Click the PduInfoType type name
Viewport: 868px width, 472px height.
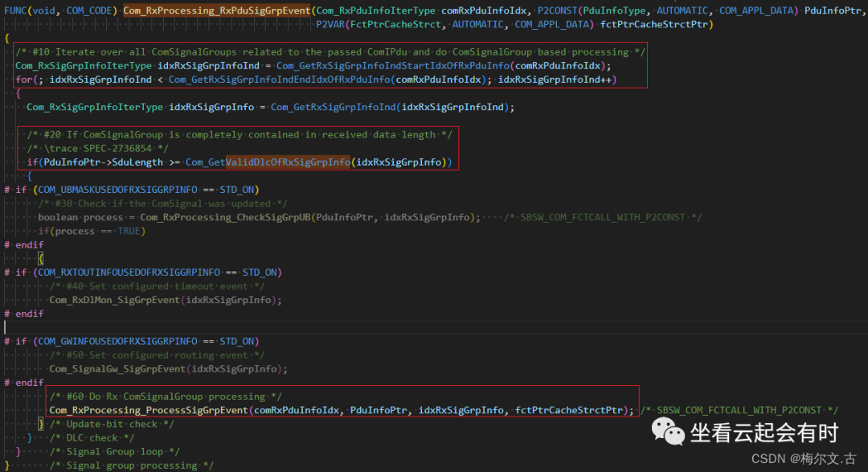point(615,10)
